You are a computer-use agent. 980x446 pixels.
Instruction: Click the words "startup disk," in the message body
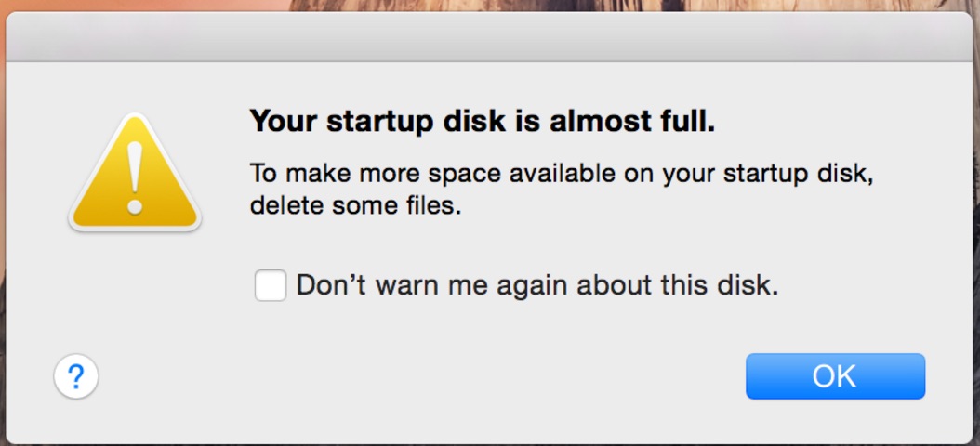tap(798, 175)
